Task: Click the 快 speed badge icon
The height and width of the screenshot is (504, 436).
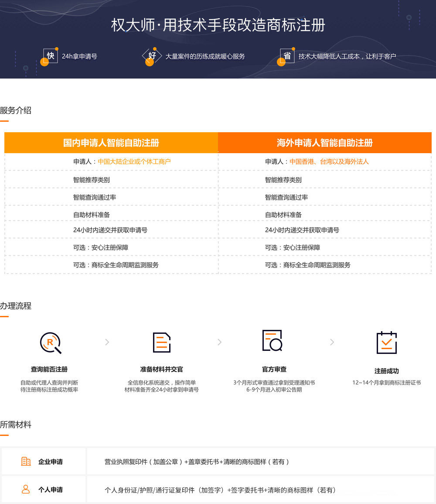Action: (x=49, y=57)
